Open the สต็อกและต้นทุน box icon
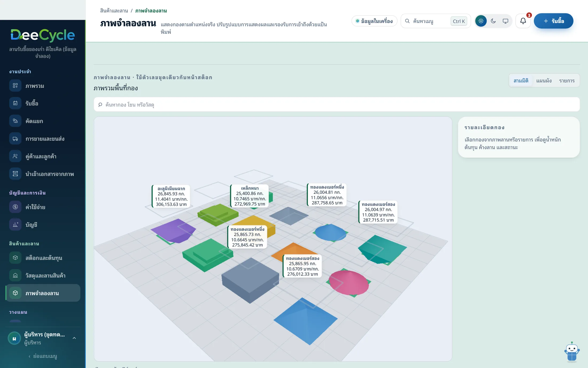The width and height of the screenshot is (588, 368). [x=15, y=258]
